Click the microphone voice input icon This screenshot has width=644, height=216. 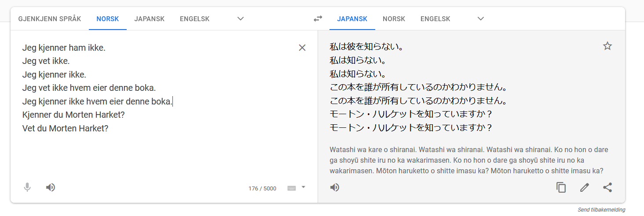27,188
